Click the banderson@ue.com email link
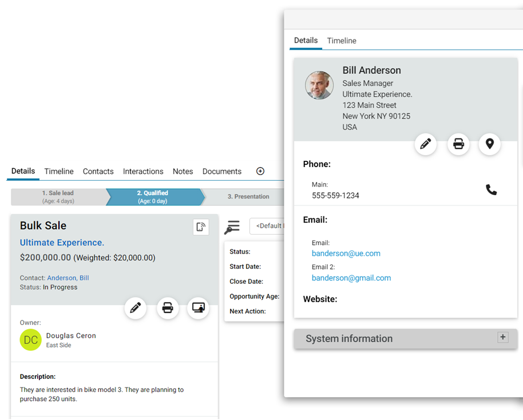 [x=346, y=253]
